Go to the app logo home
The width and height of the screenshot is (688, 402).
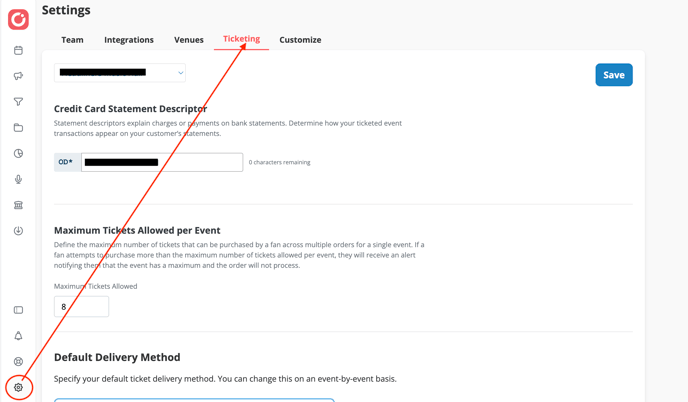pos(18,19)
